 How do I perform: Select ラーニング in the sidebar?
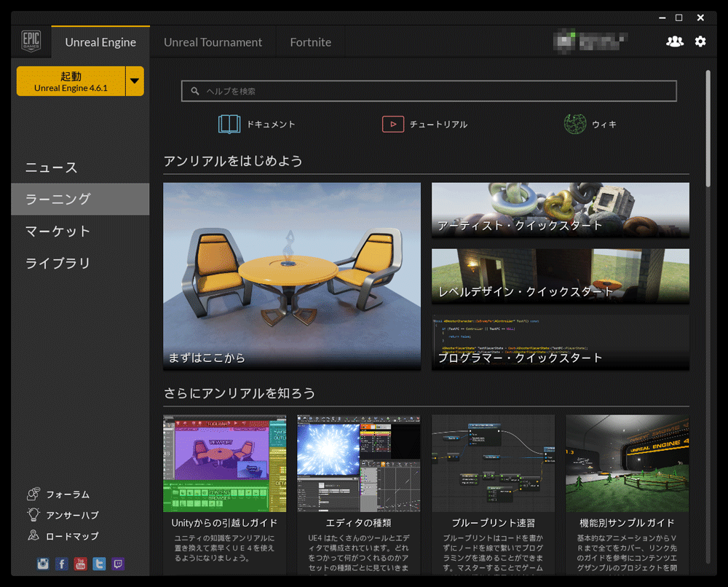80,200
